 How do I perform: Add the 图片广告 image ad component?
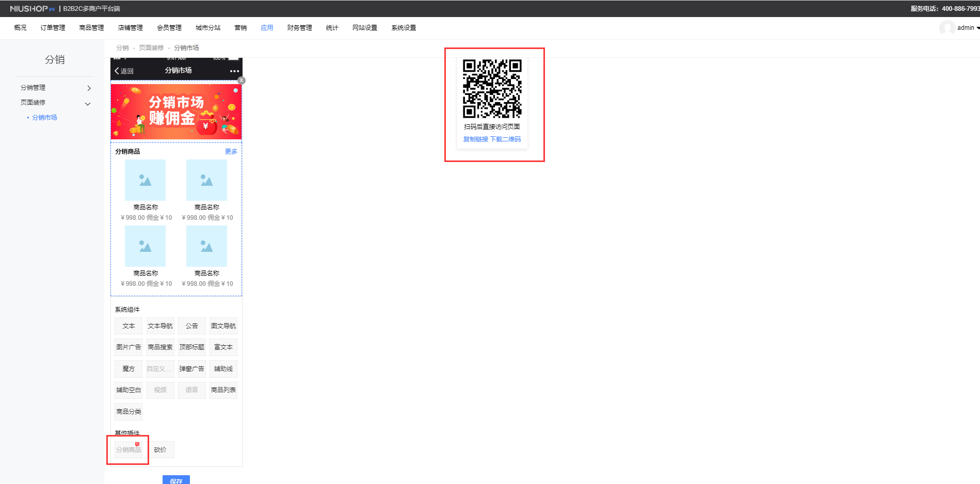(x=128, y=347)
